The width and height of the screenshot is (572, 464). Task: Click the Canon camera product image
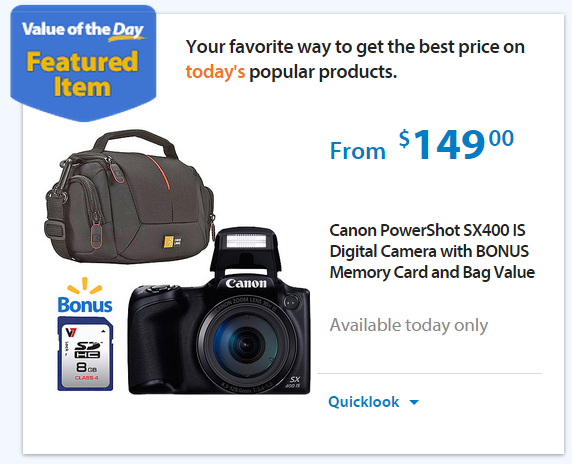219,311
